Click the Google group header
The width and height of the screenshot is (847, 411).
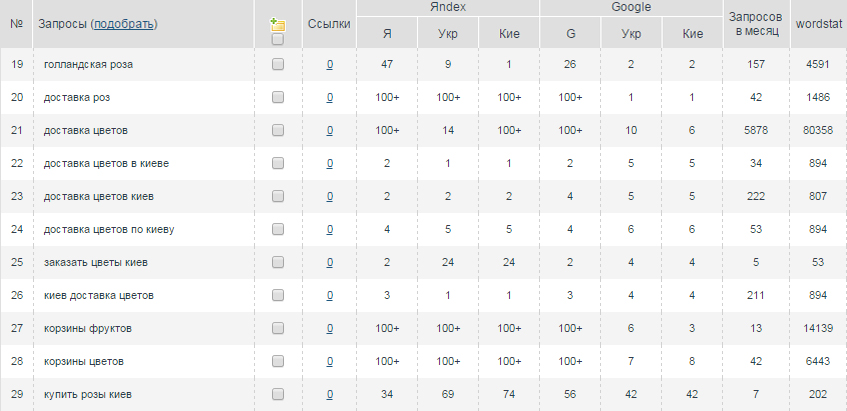[x=631, y=8]
